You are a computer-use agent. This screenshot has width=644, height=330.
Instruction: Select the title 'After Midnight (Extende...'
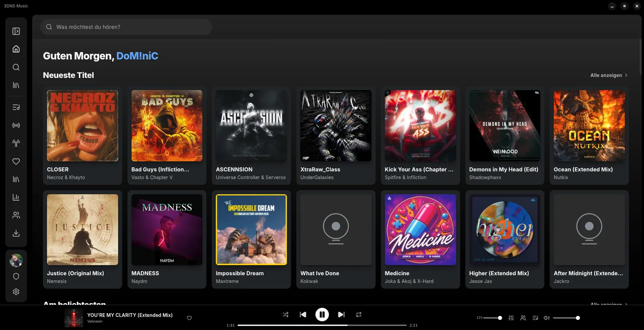point(588,273)
